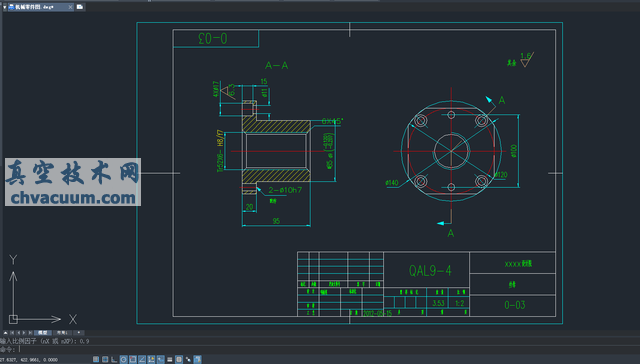
Task: Jump to first layout tab arrow
Action: pos(12,333)
